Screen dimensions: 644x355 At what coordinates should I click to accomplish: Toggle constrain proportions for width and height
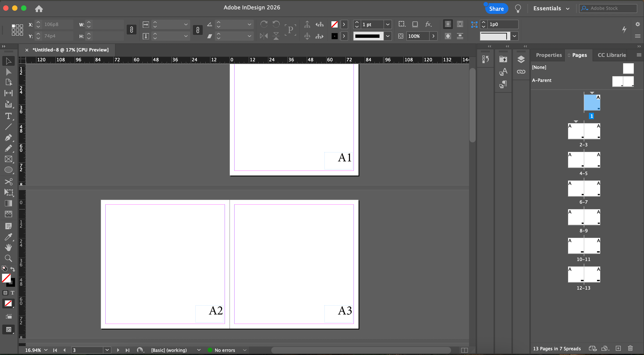pos(132,30)
